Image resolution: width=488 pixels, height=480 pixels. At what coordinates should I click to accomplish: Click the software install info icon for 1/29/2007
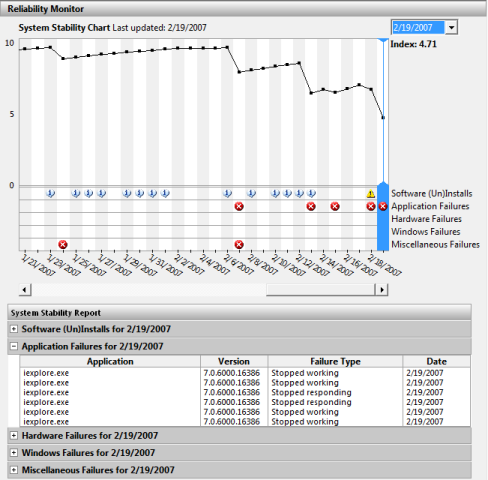pos(127,193)
